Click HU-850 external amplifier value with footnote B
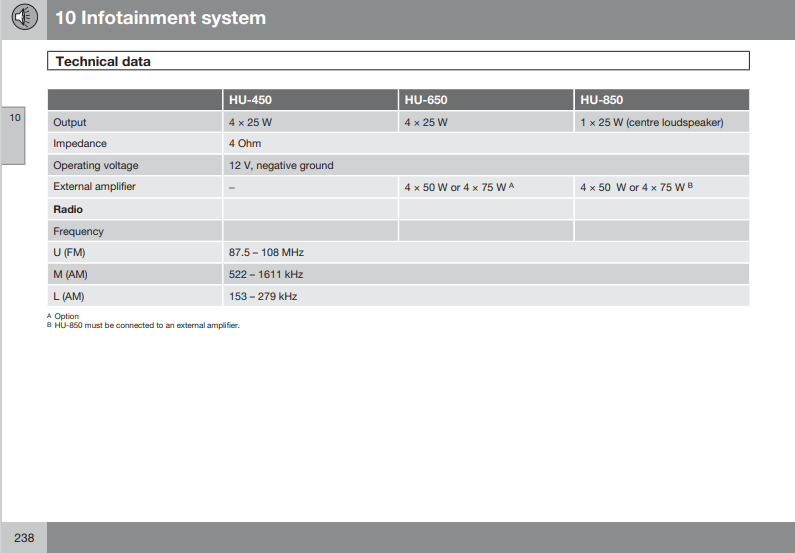The height and width of the screenshot is (553, 795). (636, 187)
